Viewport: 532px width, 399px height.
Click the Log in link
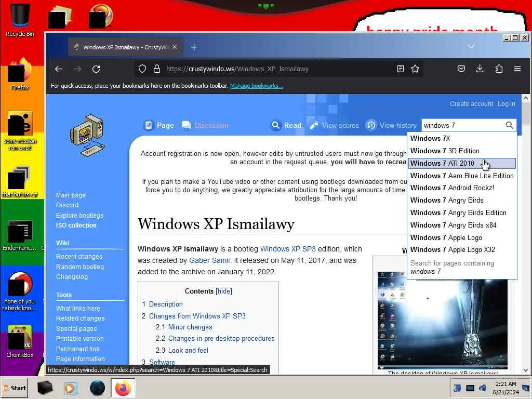(x=506, y=104)
